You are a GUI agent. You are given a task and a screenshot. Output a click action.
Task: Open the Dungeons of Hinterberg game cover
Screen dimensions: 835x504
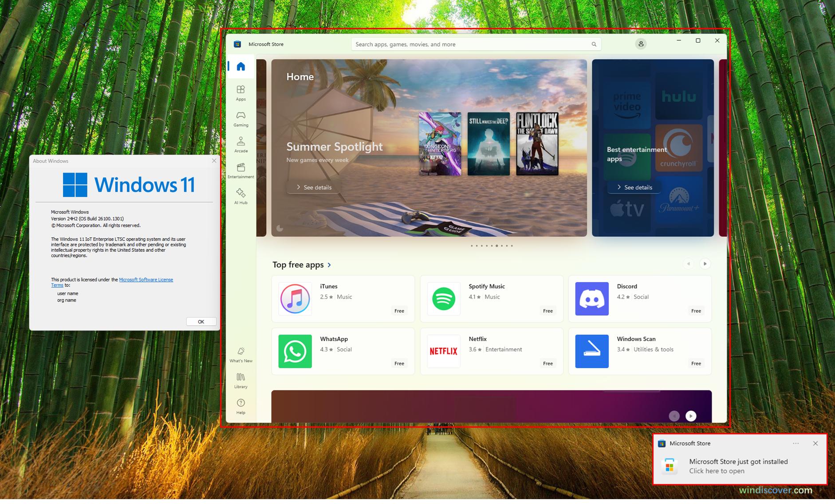440,144
